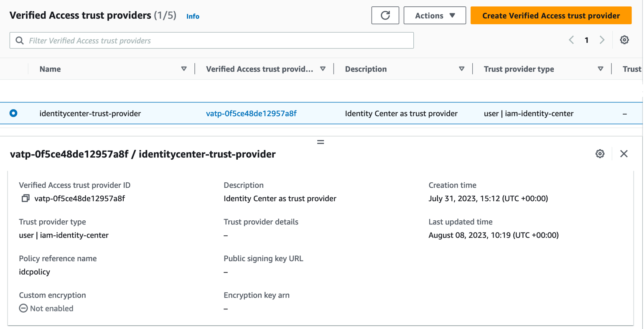This screenshot has height=329, width=644.
Task: Close the trust provider detail panel
Action: pyautogui.click(x=624, y=154)
